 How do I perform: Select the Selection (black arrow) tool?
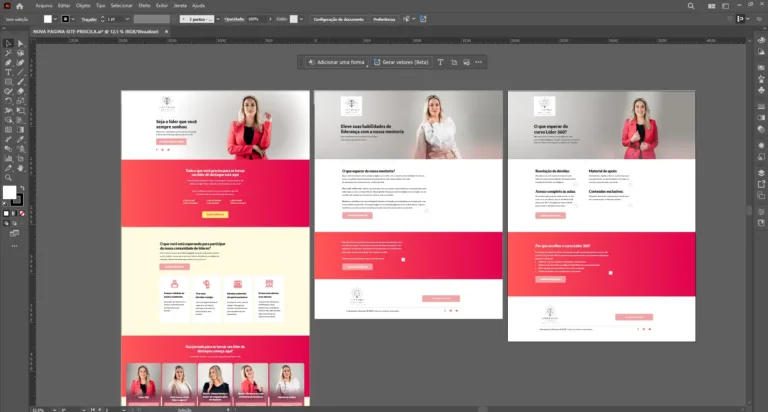[8, 44]
